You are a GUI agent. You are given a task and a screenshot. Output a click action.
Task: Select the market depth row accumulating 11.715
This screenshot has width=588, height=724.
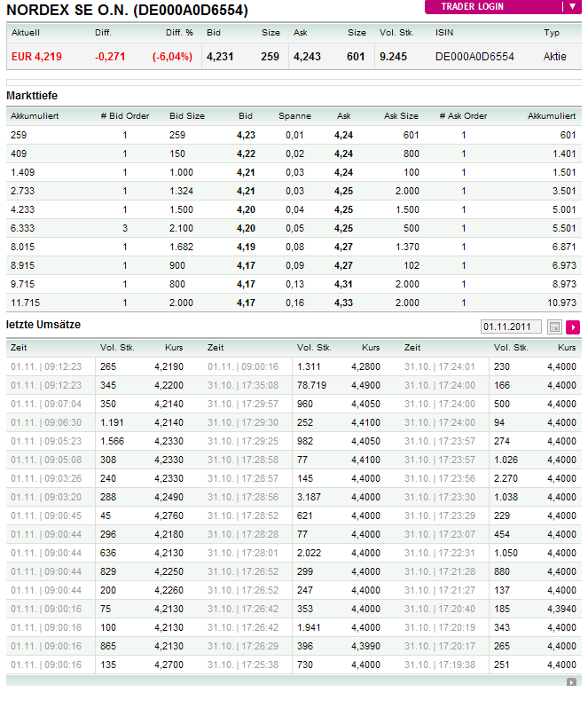(293, 303)
